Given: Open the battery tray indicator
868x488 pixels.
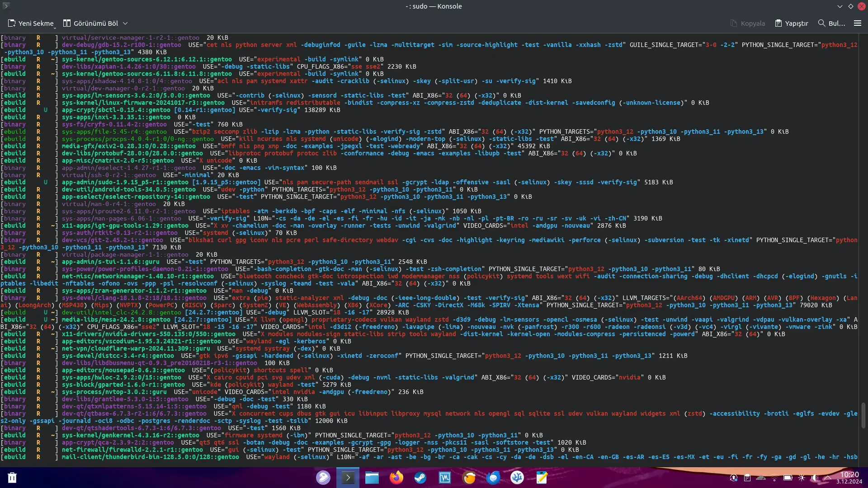Looking at the screenshot, I should [788, 478].
